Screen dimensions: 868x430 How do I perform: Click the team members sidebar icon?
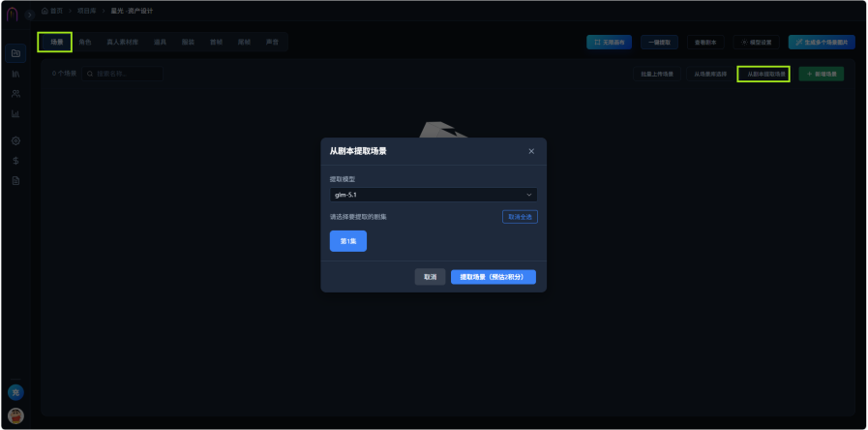[x=15, y=94]
